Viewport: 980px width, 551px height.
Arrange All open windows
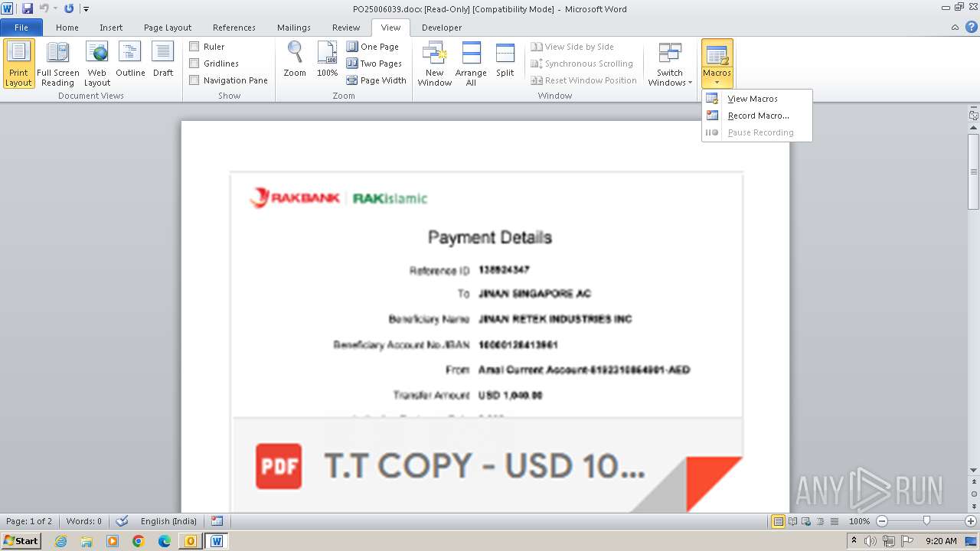click(x=471, y=64)
